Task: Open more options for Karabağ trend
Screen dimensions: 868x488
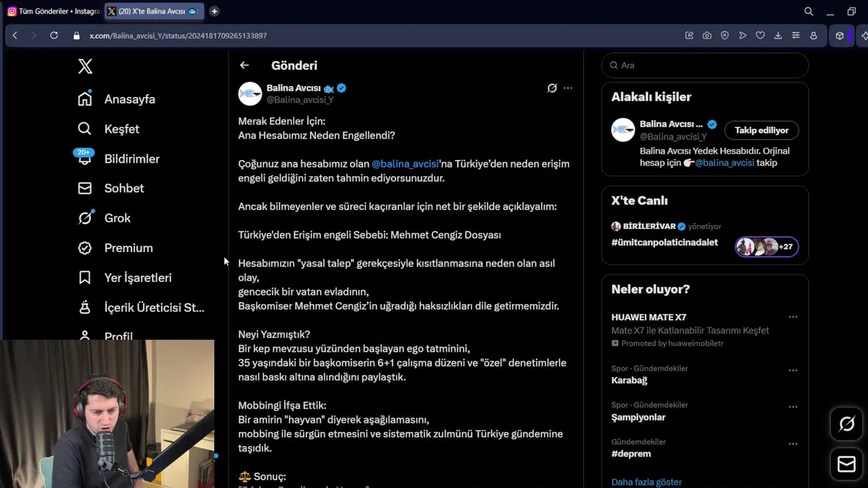Action: pos(793,371)
